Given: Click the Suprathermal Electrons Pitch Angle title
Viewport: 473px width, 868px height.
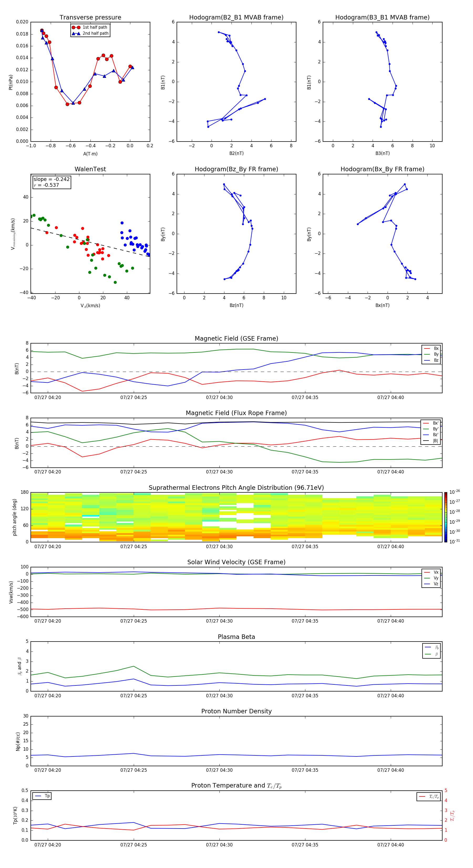Looking at the screenshot, I should 236,488.
